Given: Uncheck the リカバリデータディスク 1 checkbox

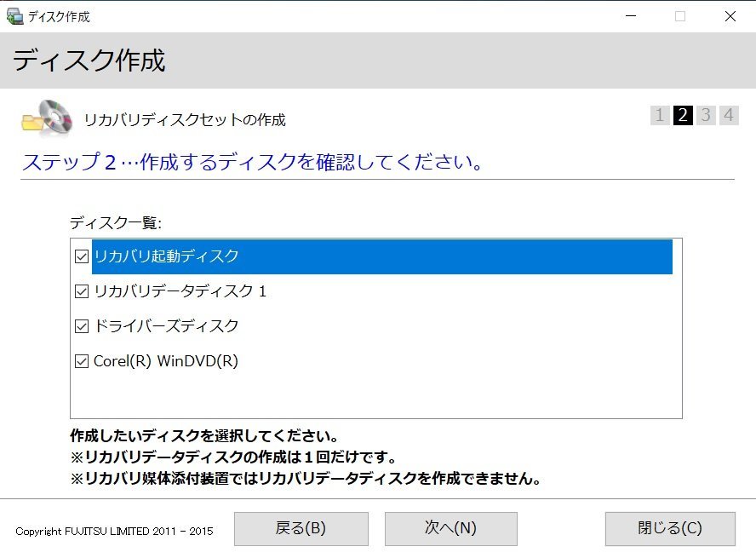Looking at the screenshot, I should pyautogui.click(x=82, y=291).
